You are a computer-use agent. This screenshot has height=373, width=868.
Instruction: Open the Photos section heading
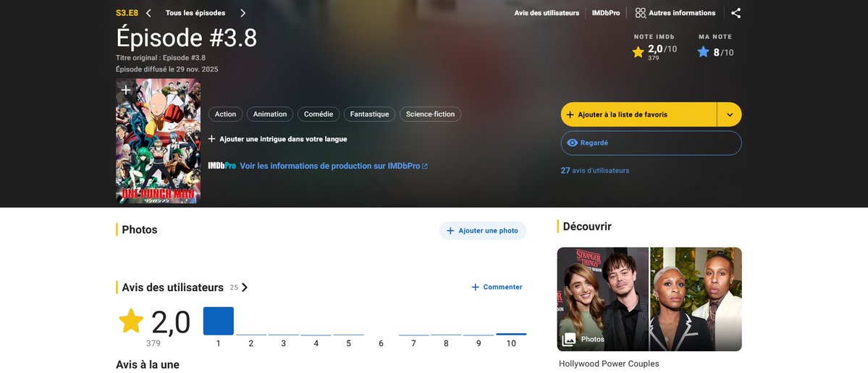(x=140, y=230)
